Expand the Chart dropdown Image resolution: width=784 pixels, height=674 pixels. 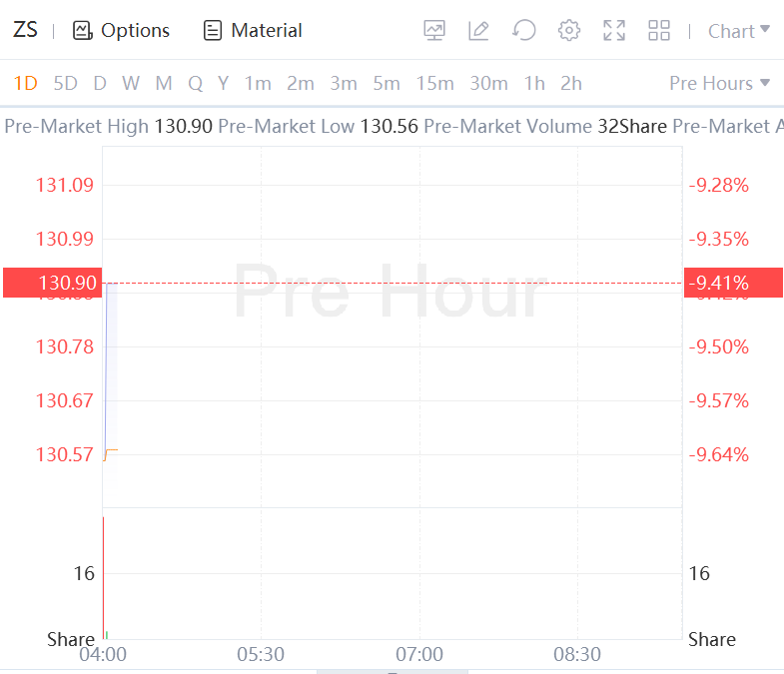point(739,31)
